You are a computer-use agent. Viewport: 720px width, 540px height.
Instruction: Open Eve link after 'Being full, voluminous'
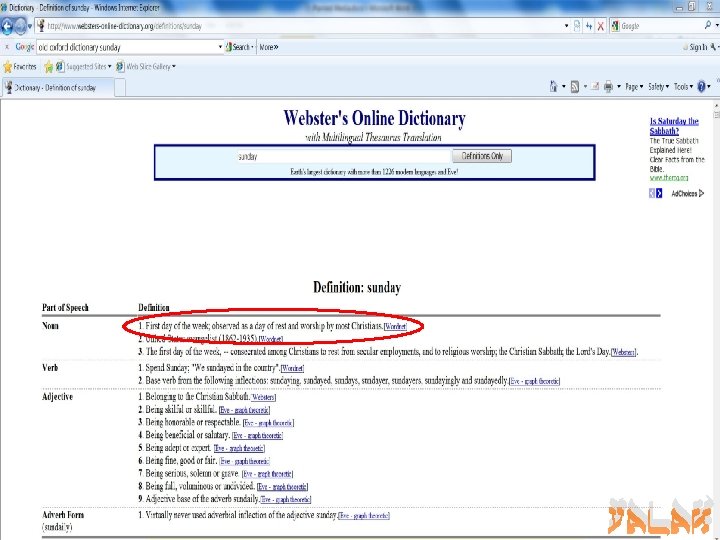click(x=282, y=487)
